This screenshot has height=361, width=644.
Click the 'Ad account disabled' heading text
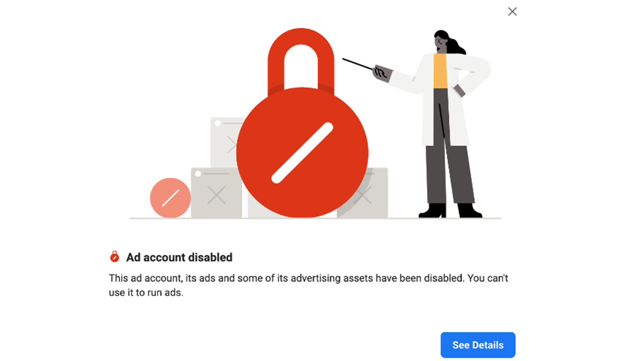(x=179, y=257)
